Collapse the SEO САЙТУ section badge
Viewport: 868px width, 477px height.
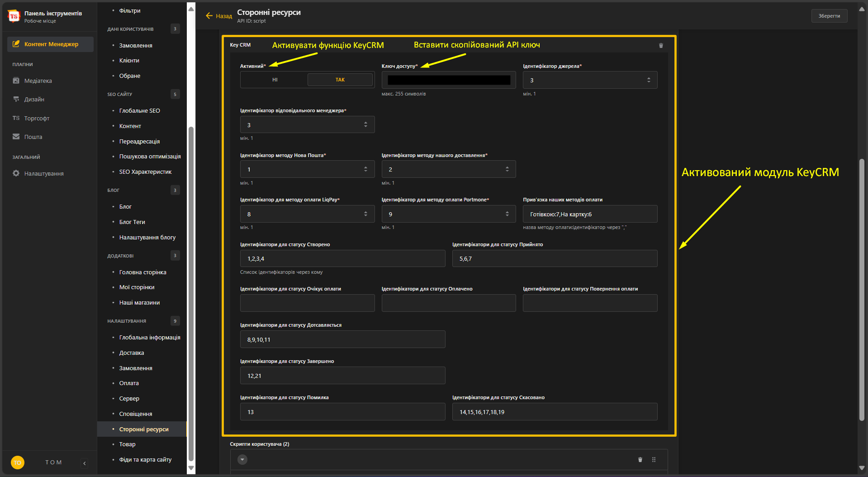click(175, 94)
